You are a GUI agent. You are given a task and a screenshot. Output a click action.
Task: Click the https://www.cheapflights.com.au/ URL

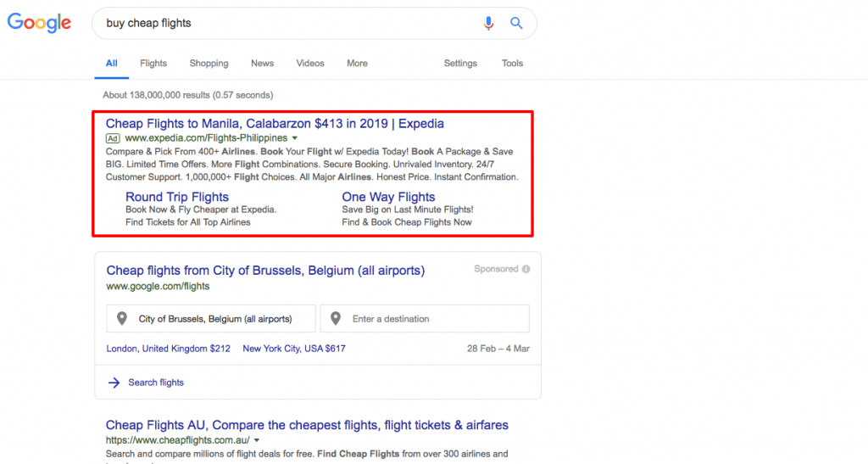178,441
